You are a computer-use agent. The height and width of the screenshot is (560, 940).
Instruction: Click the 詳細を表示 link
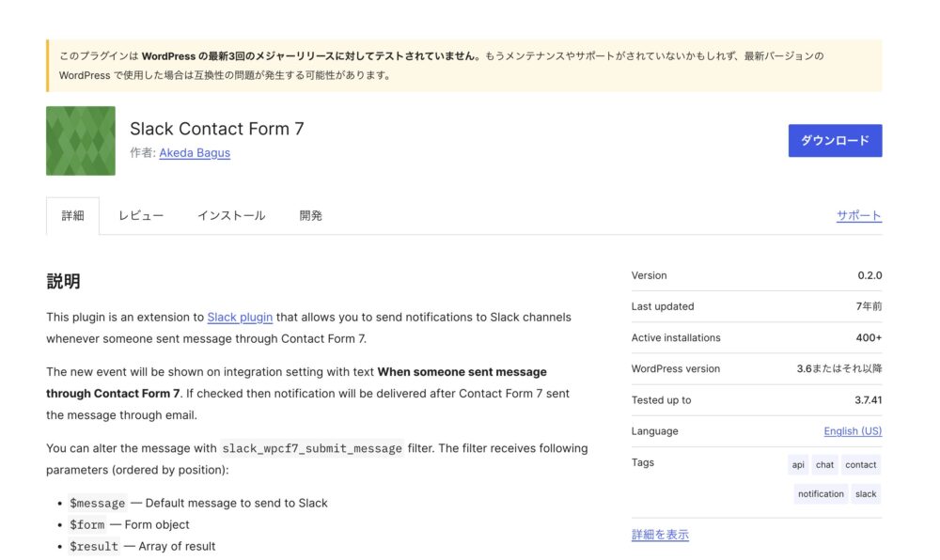660,535
